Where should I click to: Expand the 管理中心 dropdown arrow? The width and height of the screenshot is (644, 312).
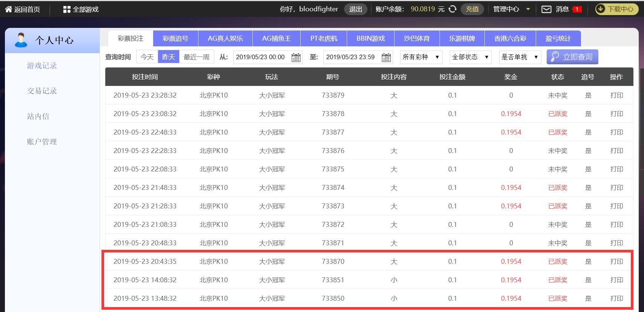528,9
